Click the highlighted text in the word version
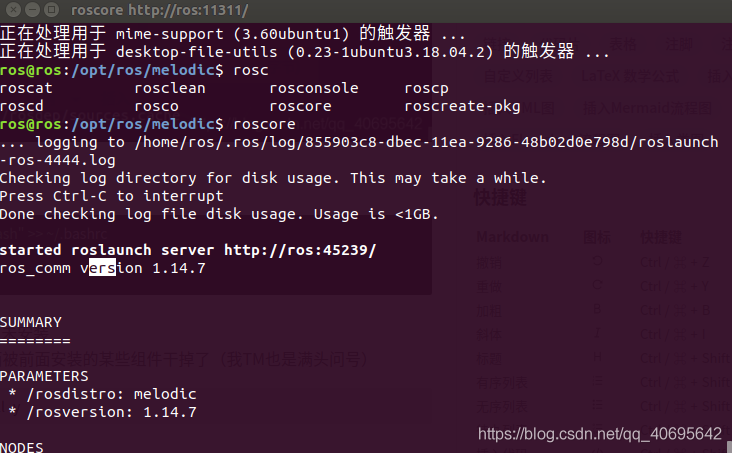 (102, 268)
